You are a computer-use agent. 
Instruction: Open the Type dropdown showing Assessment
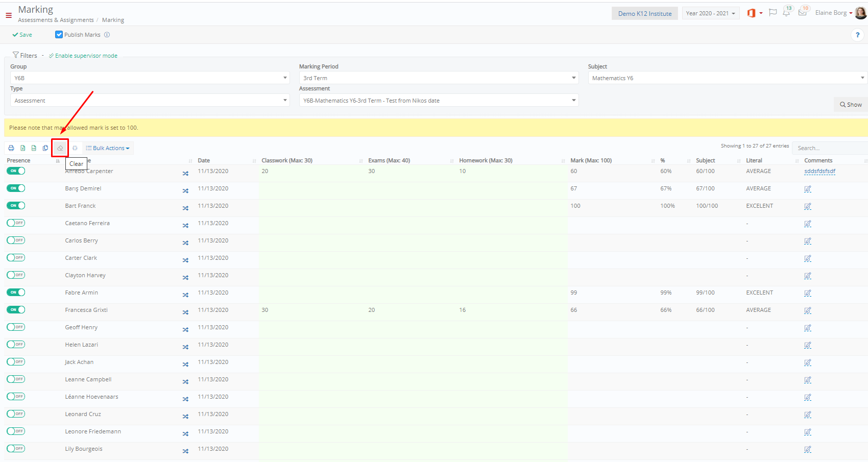pos(150,100)
